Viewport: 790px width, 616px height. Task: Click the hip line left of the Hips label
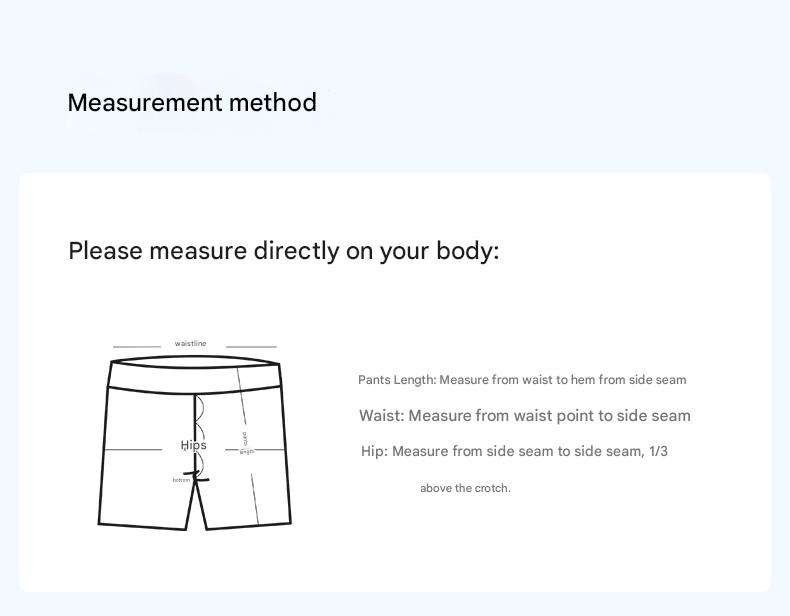coord(133,450)
